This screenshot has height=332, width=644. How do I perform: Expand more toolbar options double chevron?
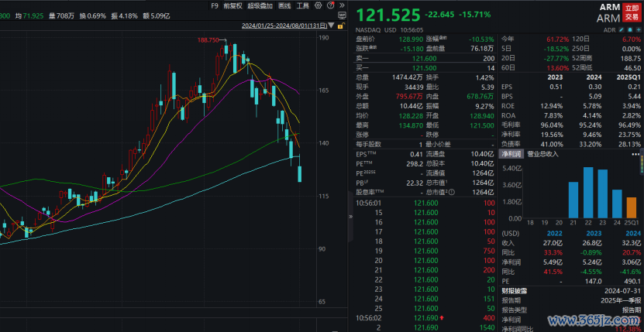(342, 5)
